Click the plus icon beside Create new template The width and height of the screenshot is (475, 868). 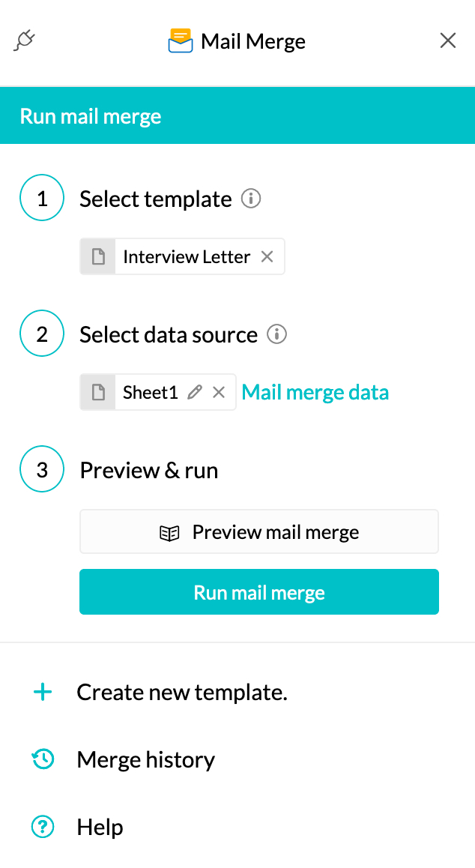tap(43, 692)
